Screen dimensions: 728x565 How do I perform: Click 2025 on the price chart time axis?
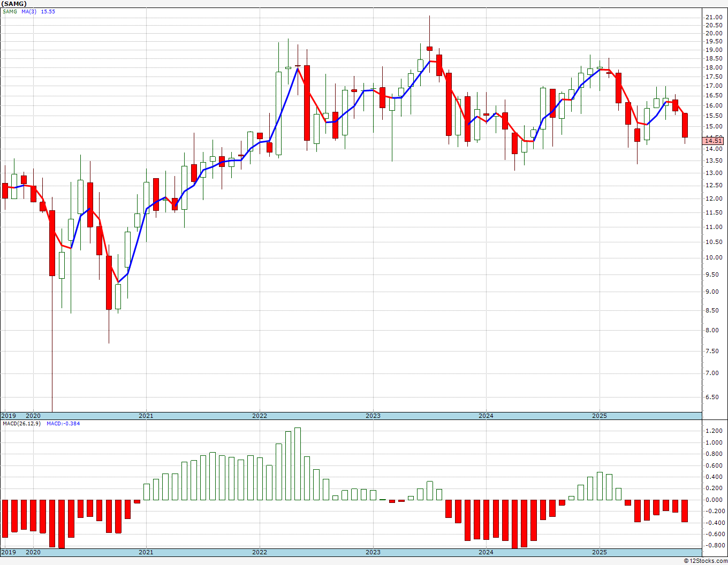click(x=600, y=416)
